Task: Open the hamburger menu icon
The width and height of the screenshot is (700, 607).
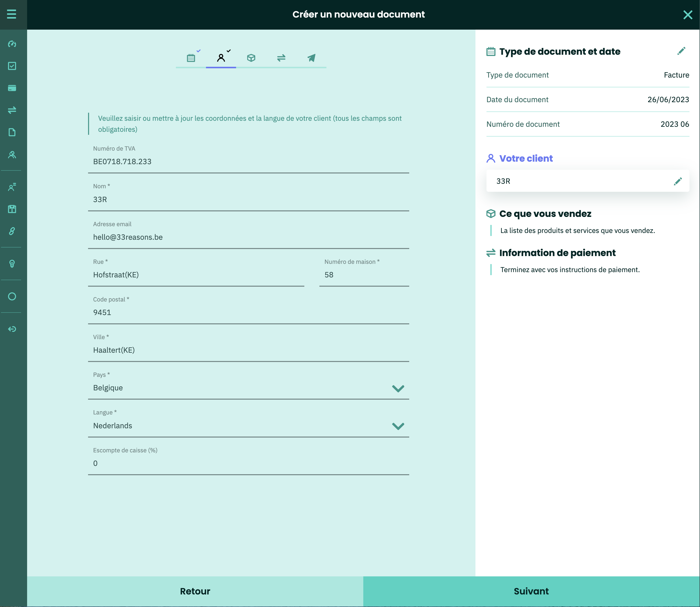Action: click(x=12, y=14)
